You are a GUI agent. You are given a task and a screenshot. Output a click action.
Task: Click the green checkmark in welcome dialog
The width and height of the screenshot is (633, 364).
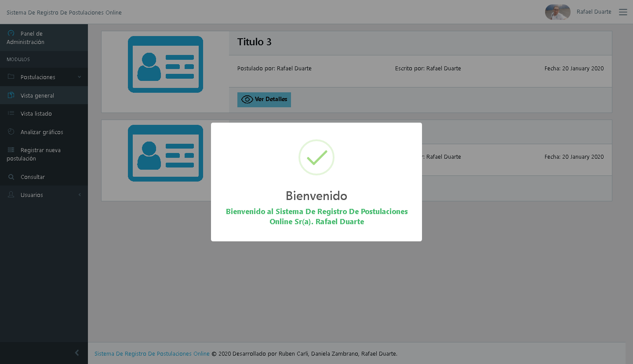(x=316, y=157)
